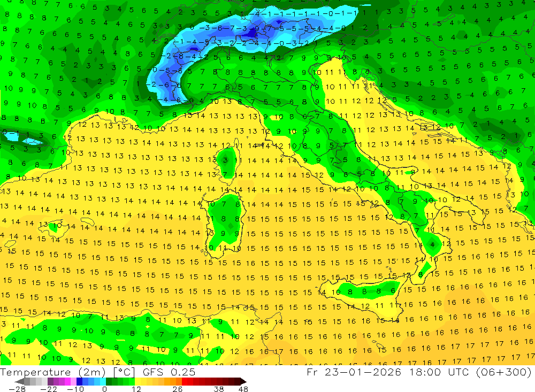This screenshot has width=535, height=392.
Task: Select the bright yellow legend swatch above 12
Action: tap(138, 381)
